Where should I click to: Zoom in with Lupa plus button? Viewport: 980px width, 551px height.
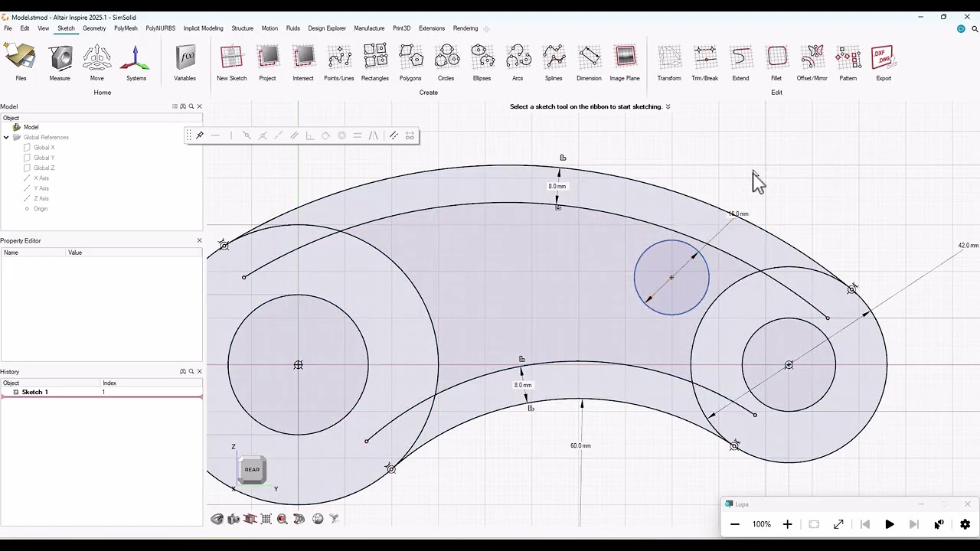coord(787,524)
